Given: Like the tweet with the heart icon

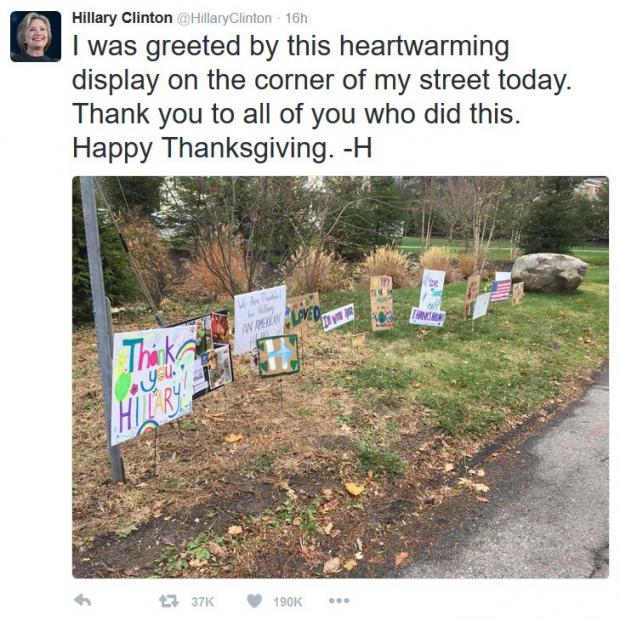Looking at the screenshot, I should [254, 601].
